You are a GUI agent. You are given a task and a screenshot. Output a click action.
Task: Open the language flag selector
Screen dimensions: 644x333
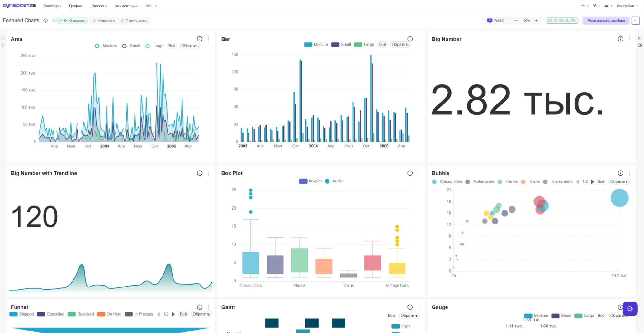(x=608, y=6)
